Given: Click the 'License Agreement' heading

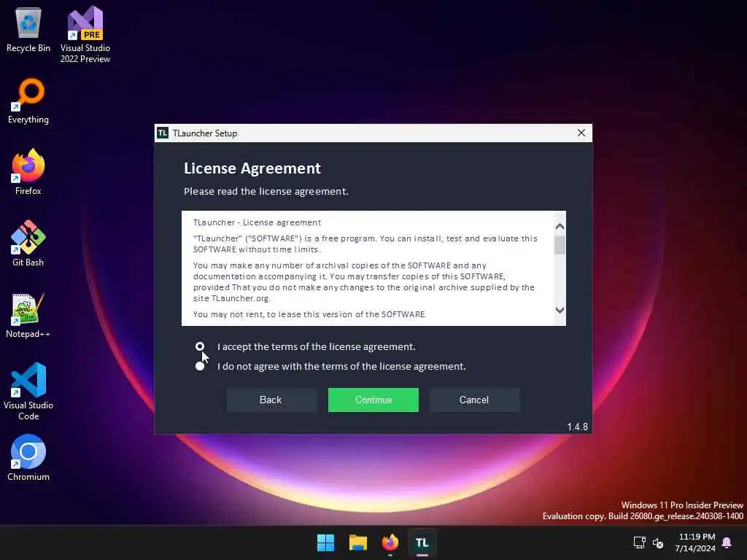Looking at the screenshot, I should [252, 168].
